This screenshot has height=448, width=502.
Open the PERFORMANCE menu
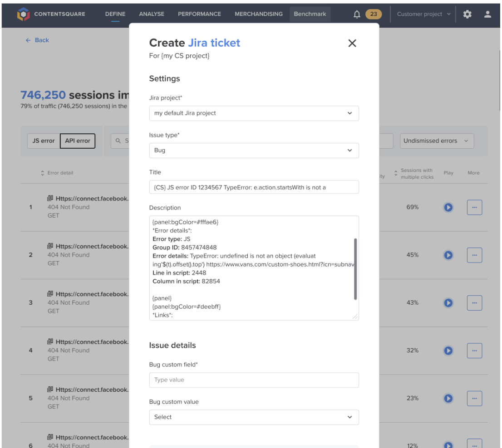click(x=199, y=14)
